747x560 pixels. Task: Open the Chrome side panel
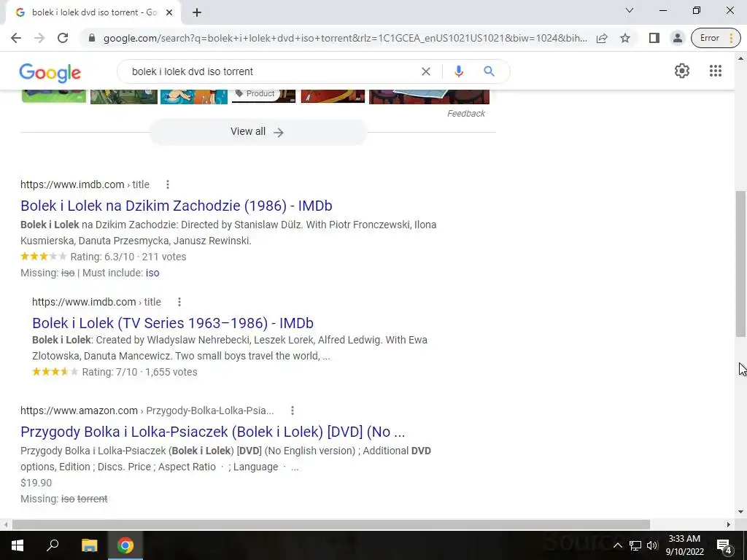pyautogui.click(x=654, y=38)
